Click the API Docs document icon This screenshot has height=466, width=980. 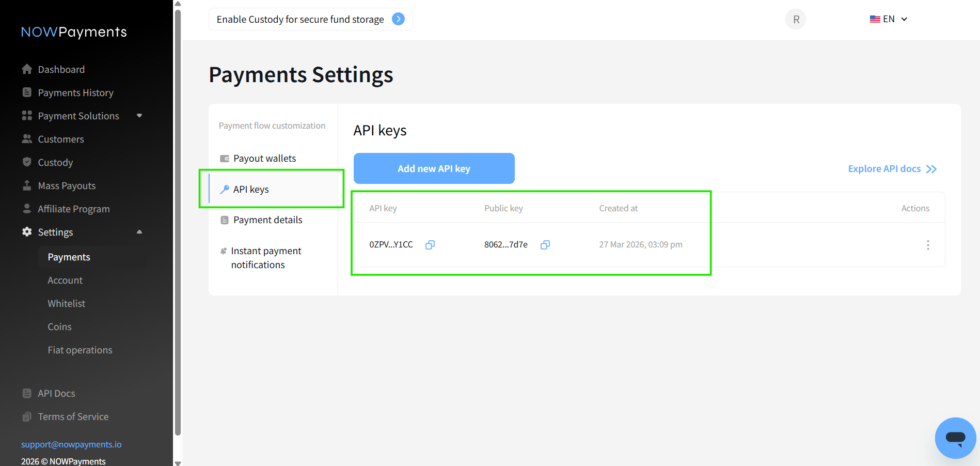coord(27,393)
